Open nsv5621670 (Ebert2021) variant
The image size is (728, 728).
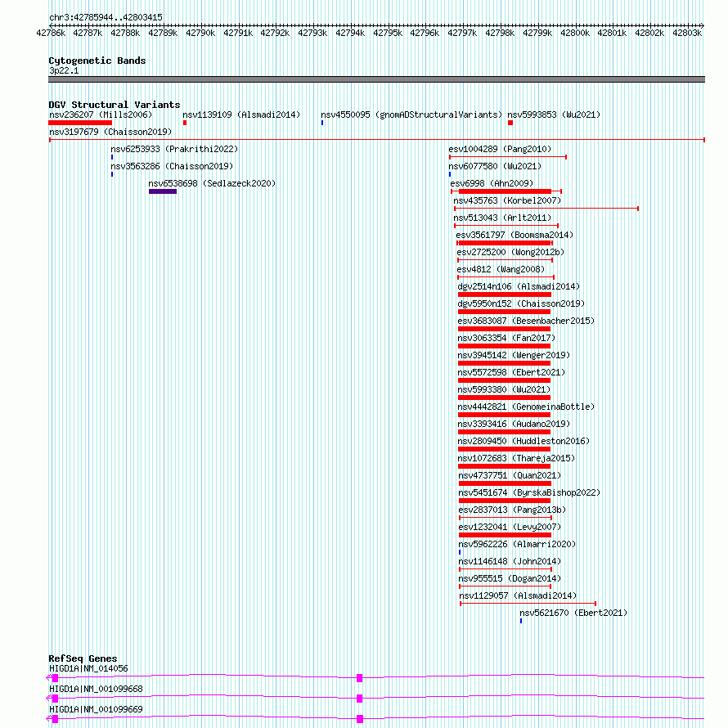pos(573,613)
